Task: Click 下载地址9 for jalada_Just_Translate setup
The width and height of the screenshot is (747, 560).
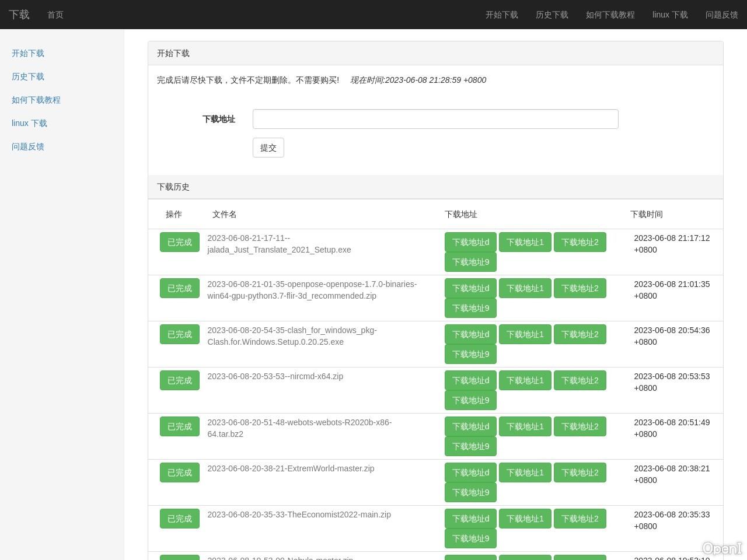Action: (470, 262)
